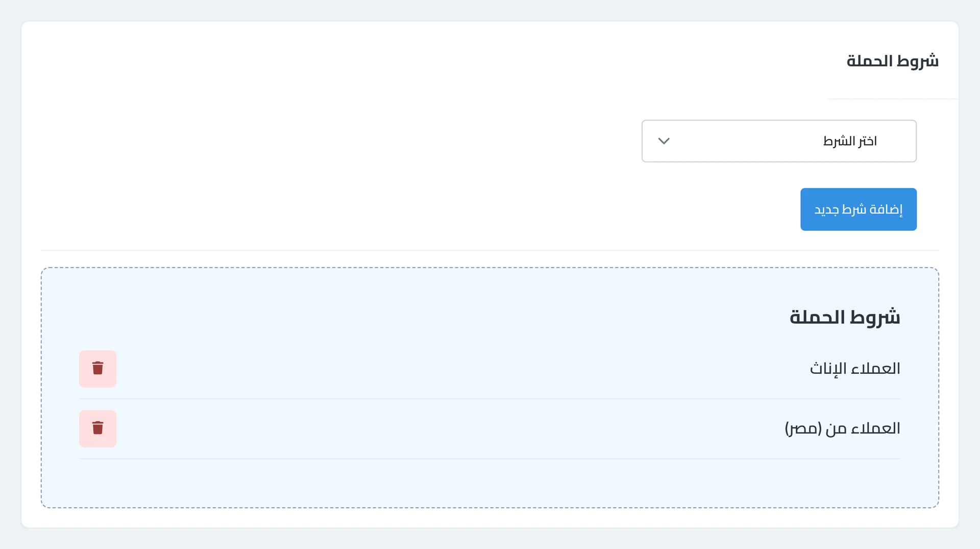Click trash icon beside female customers row
Screen dimensions: 980x549
tap(97, 369)
